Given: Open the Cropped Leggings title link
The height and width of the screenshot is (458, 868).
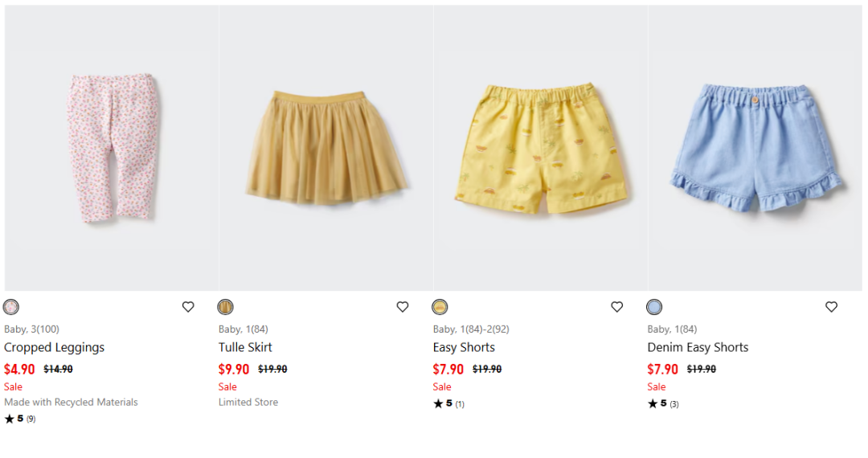Looking at the screenshot, I should pos(55,347).
